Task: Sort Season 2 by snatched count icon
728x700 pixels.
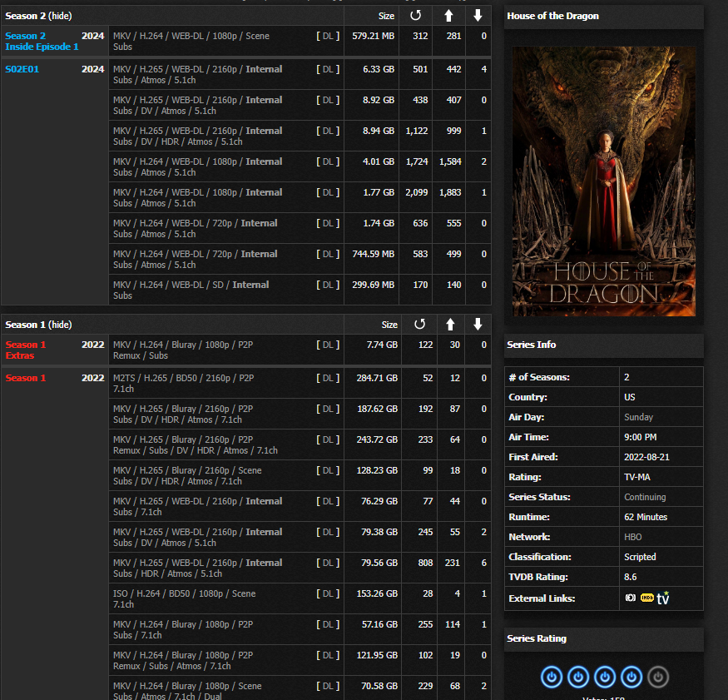Action: pos(415,16)
